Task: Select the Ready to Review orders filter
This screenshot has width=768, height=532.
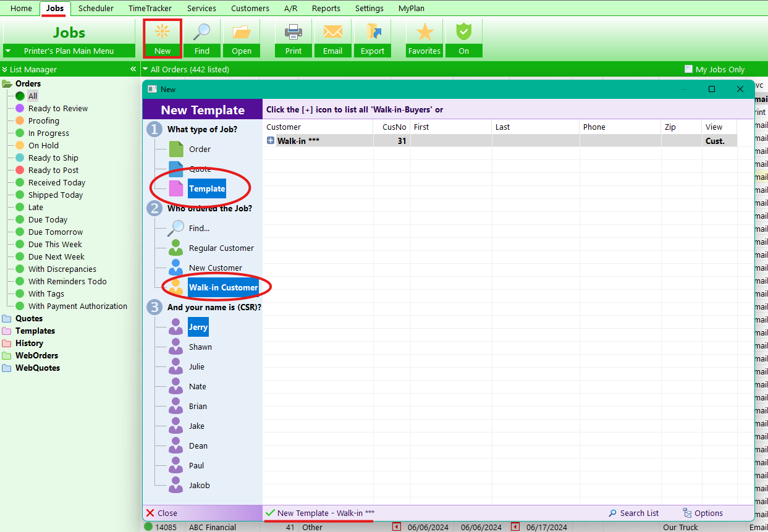Action: [58, 108]
